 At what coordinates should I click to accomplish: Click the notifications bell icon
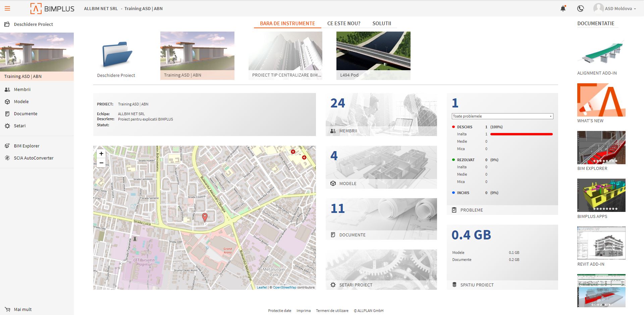[x=563, y=9]
